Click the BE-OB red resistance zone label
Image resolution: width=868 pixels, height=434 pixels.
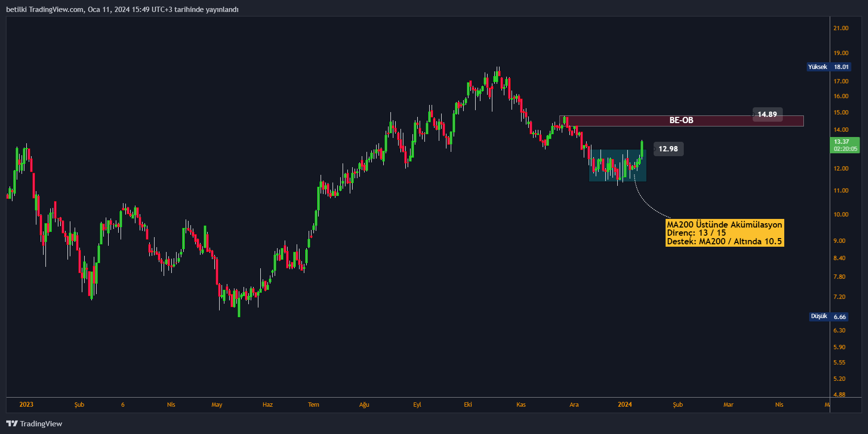[681, 120]
